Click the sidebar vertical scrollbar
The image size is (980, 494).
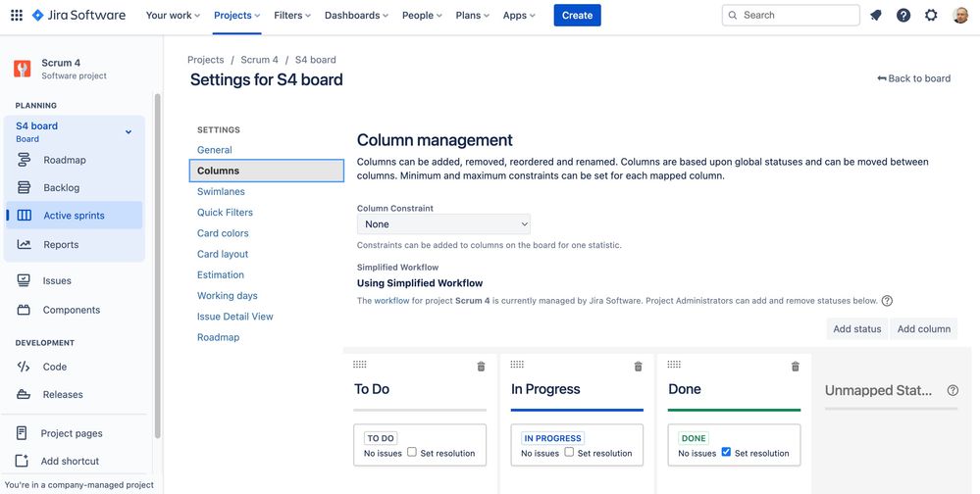(158, 266)
